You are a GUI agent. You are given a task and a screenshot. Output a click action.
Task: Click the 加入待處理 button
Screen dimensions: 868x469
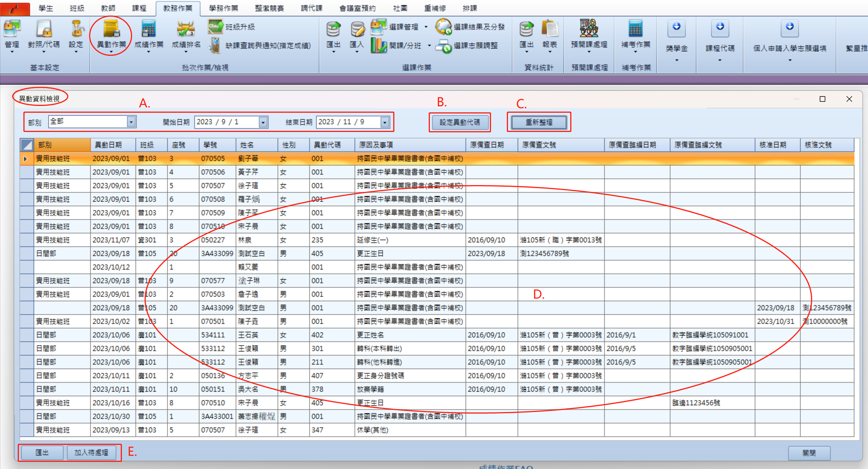coord(91,452)
